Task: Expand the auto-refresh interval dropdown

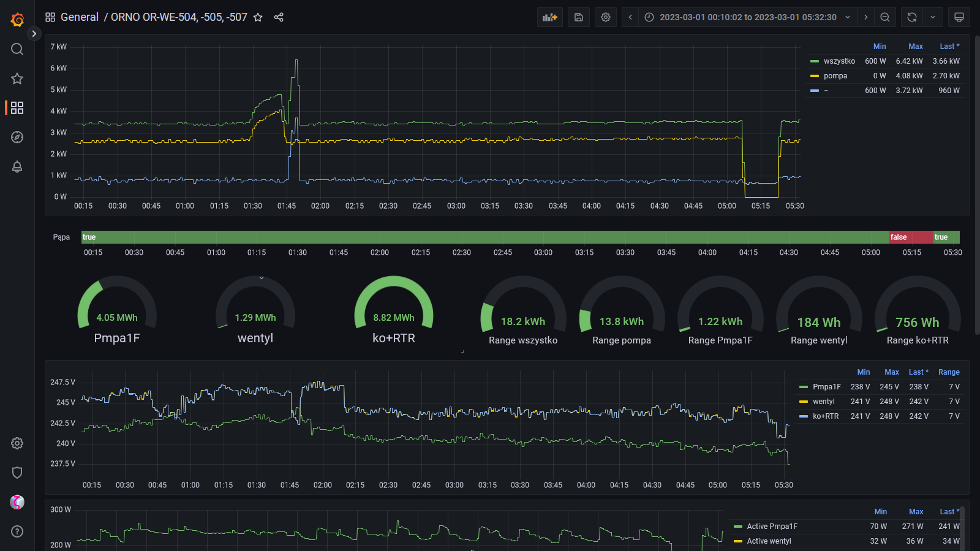Action: tap(933, 17)
